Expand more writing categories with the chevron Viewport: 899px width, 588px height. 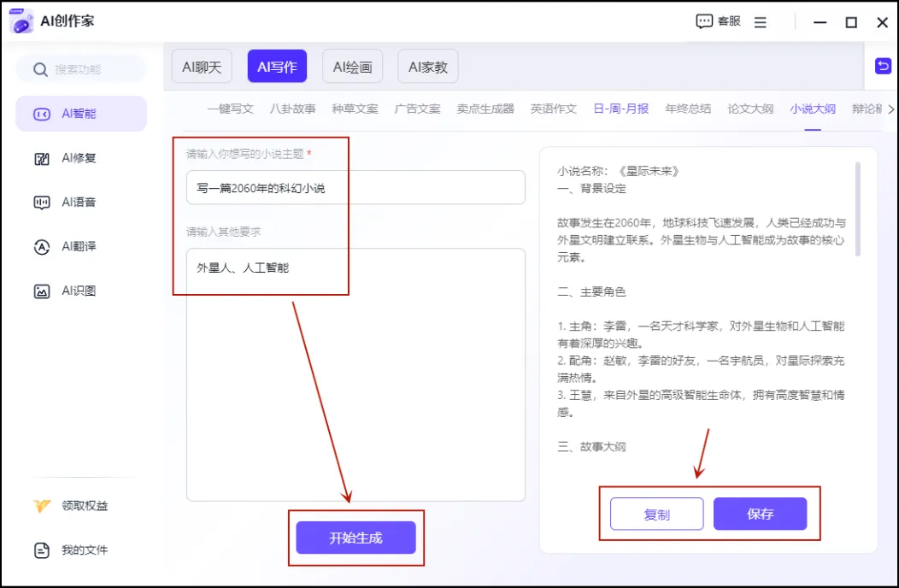(x=890, y=109)
